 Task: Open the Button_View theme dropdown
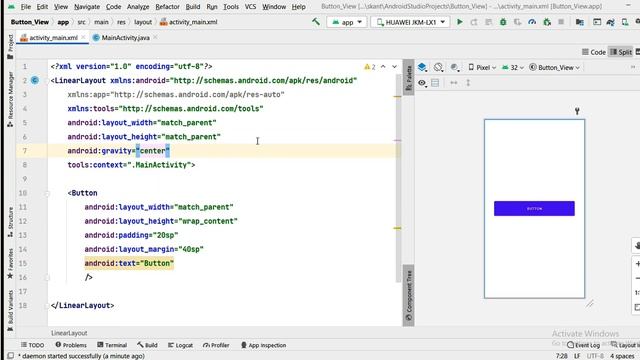click(554, 67)
